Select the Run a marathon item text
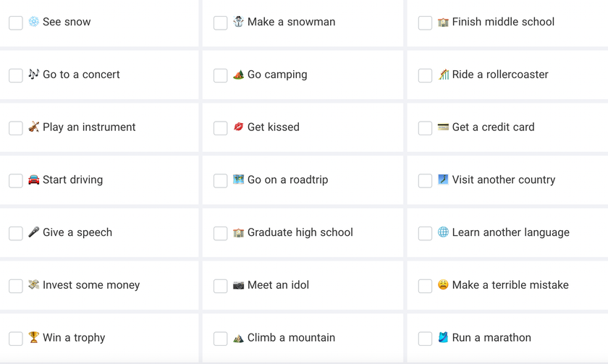 tap(491, 337)
